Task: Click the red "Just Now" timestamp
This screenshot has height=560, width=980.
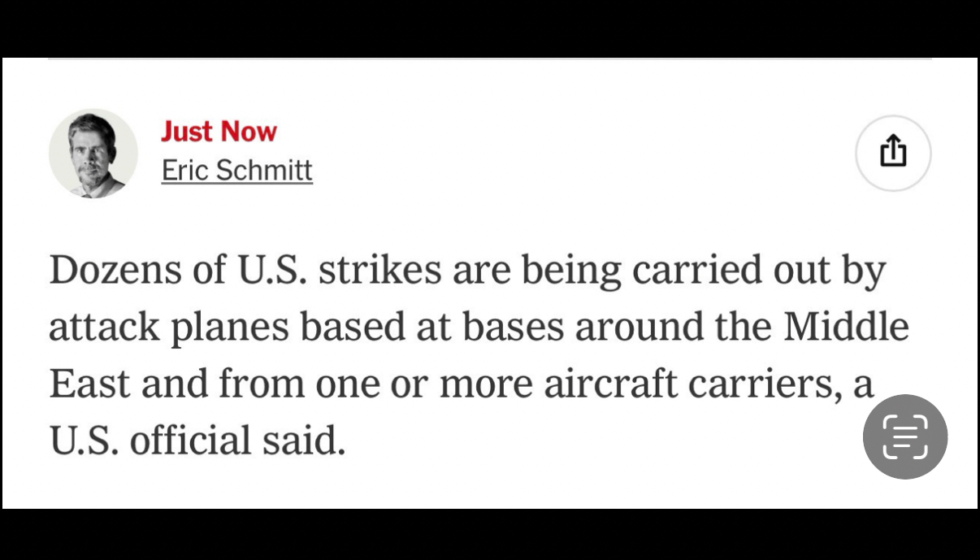Action: pos(219,132)
